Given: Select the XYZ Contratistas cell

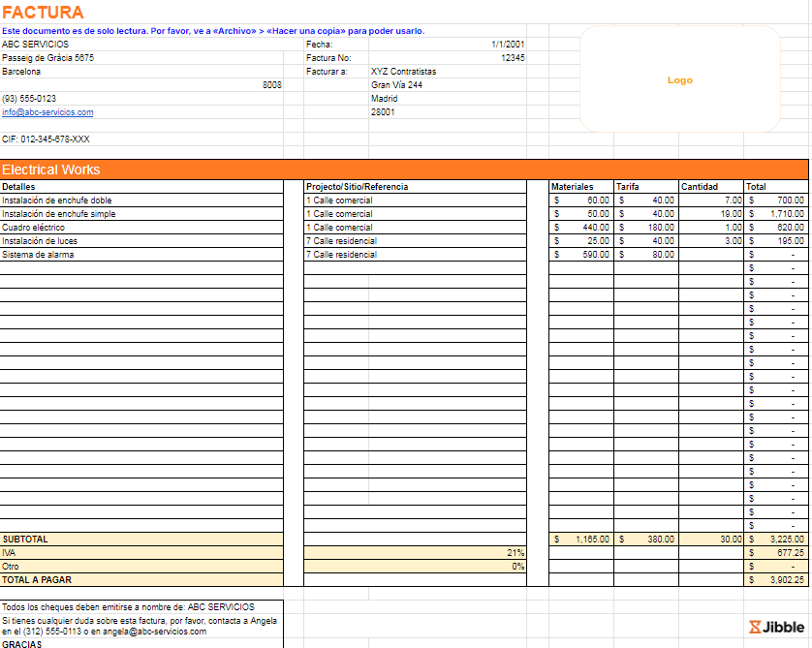Looking at the screenshot, I should [403, 72].
